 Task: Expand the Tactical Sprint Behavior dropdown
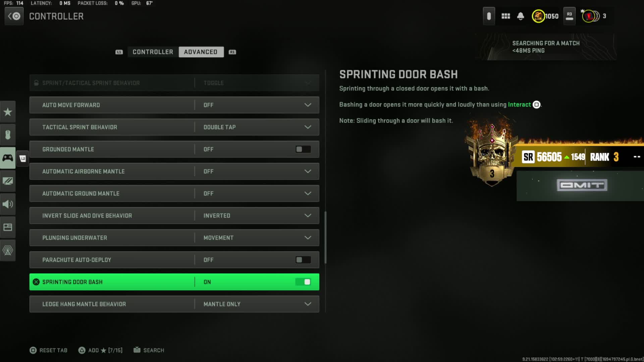(174, 127)
